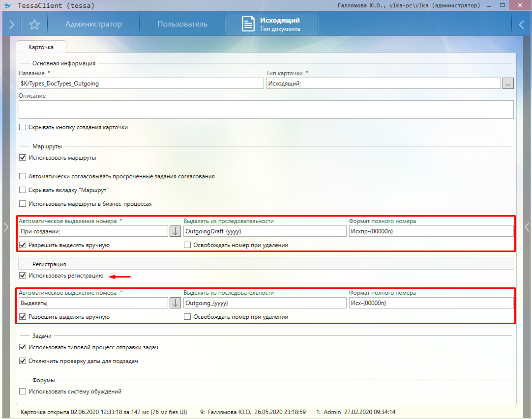Click the Описание text area
The height and width of the screenshot is (419, 532).
click(x=266, y=109)
